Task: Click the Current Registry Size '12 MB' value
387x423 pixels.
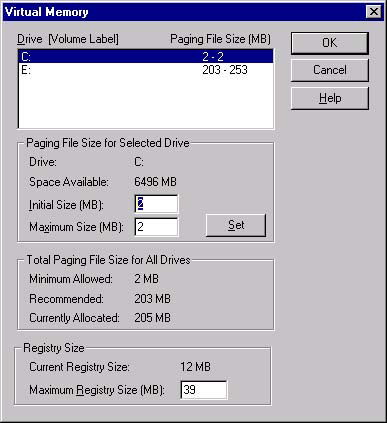Action: 195,367
